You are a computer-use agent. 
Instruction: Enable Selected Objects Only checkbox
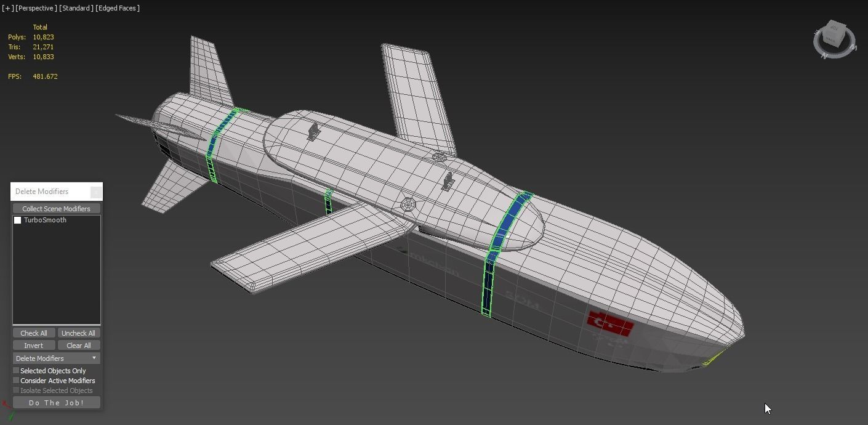[x=16, y=371]
